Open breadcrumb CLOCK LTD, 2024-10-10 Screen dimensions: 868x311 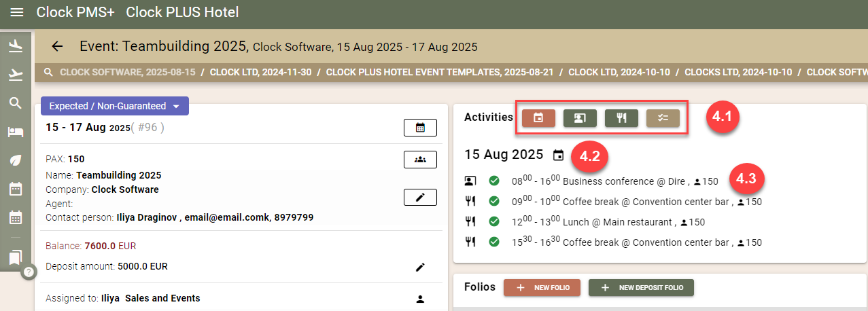click(619, 72)
